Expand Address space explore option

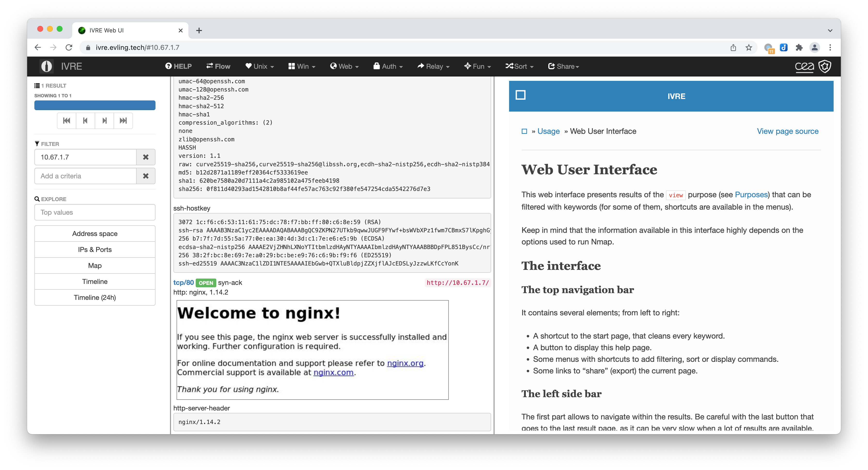94,233
